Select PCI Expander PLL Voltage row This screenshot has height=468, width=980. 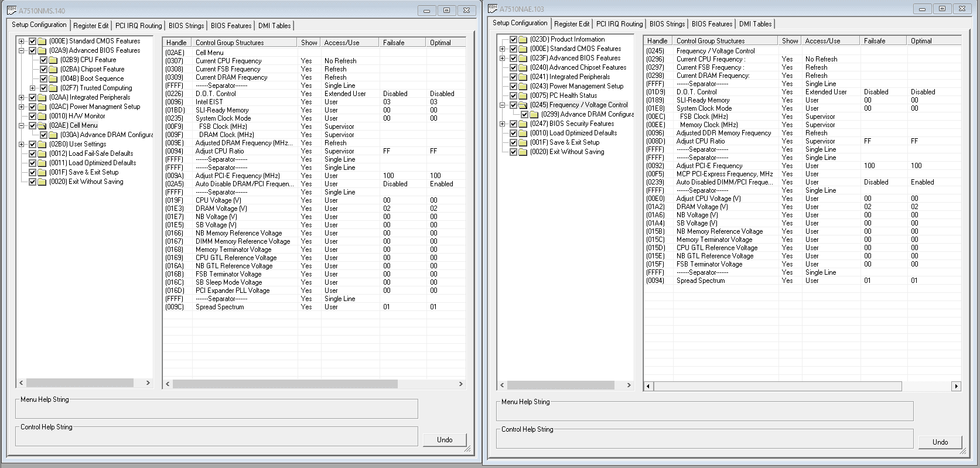[315, 291]
